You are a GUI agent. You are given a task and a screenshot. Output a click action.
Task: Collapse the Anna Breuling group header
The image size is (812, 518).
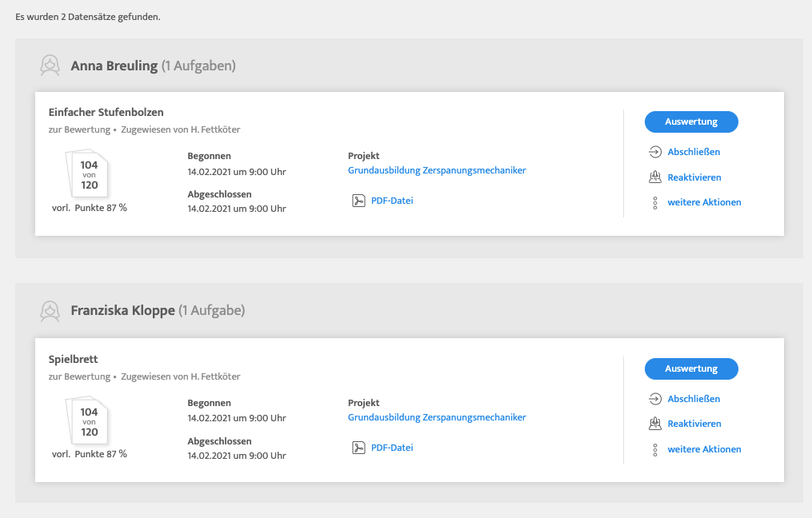pos(153,66)
